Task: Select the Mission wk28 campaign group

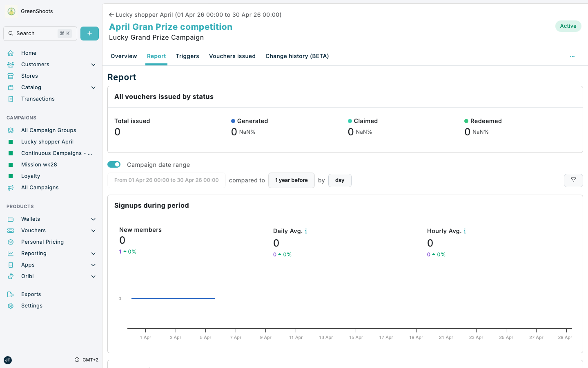Action: point(39,165)
